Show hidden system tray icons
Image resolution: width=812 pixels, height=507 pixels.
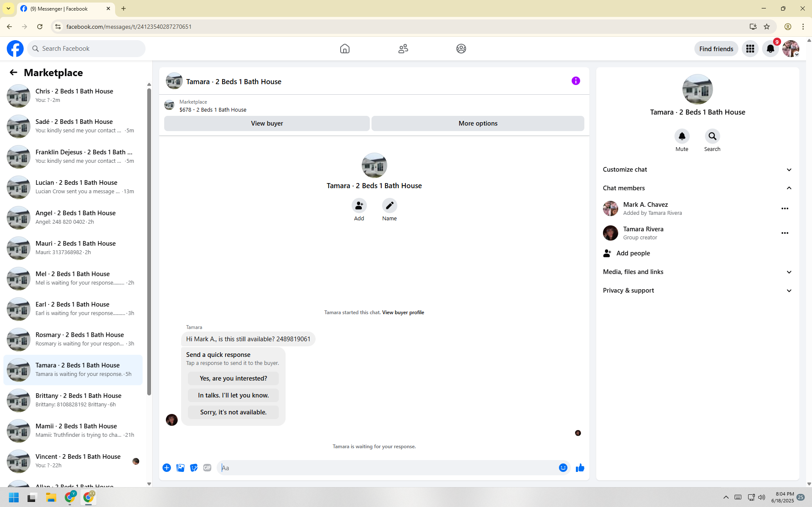[726, 497]
